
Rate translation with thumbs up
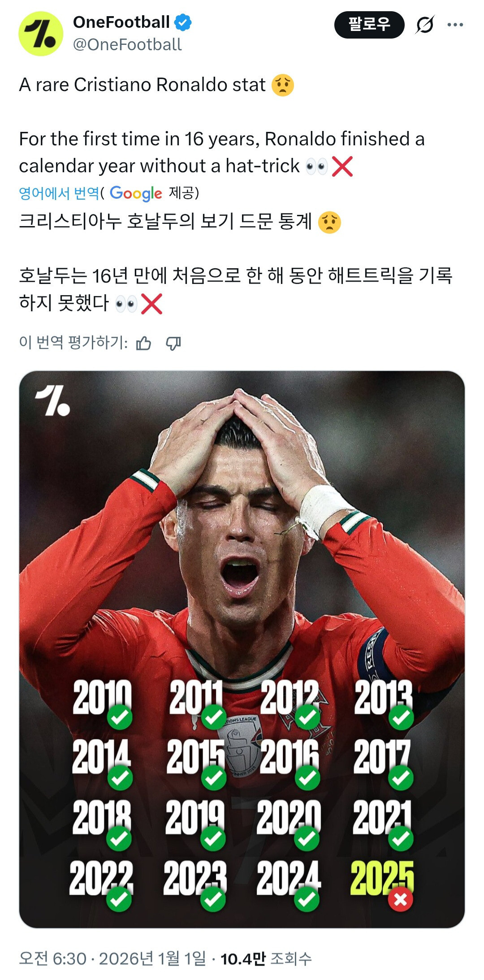pos(143,344)
